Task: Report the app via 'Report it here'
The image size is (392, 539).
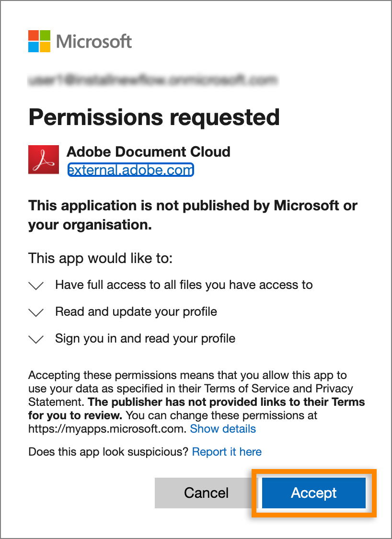Action: [x=227, y=452]
